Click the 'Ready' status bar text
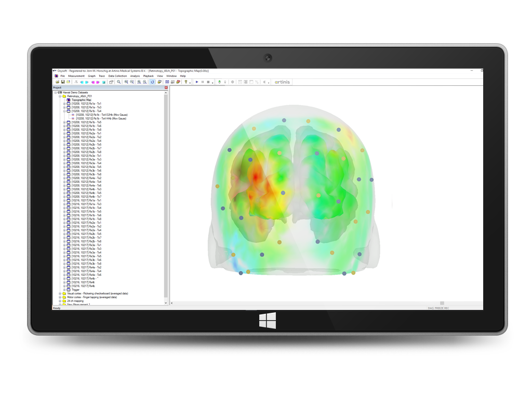Viewport: 532px width, 399px height. click(x=57, y=308)
